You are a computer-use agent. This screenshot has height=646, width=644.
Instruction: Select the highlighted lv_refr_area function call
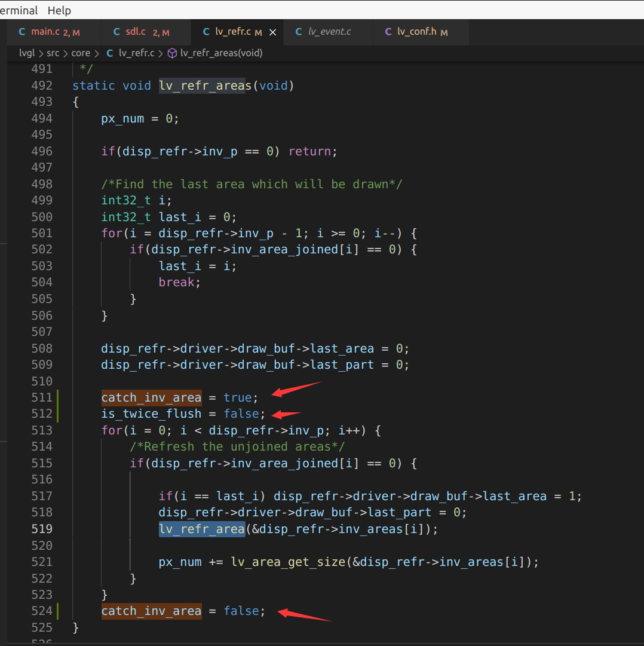202,529
